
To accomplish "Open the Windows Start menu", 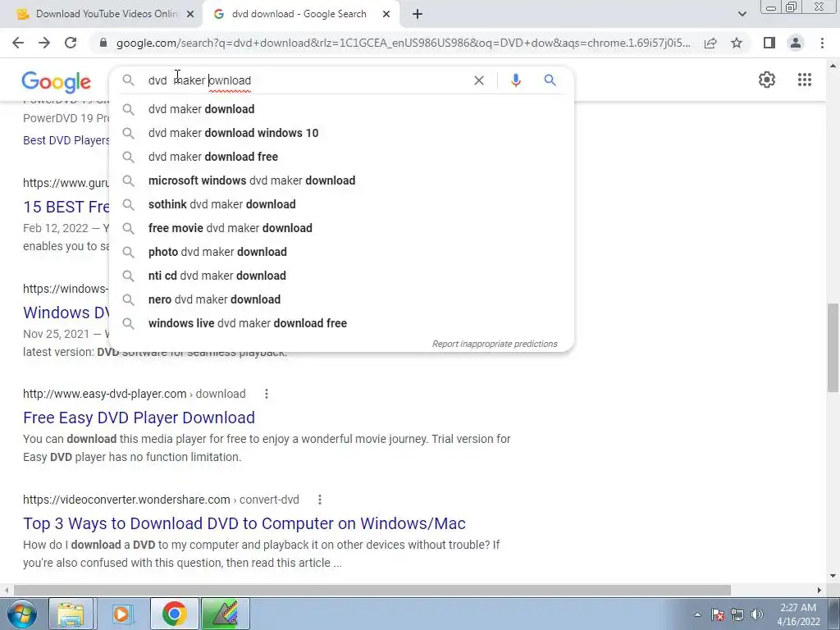I will pos(21,614).
